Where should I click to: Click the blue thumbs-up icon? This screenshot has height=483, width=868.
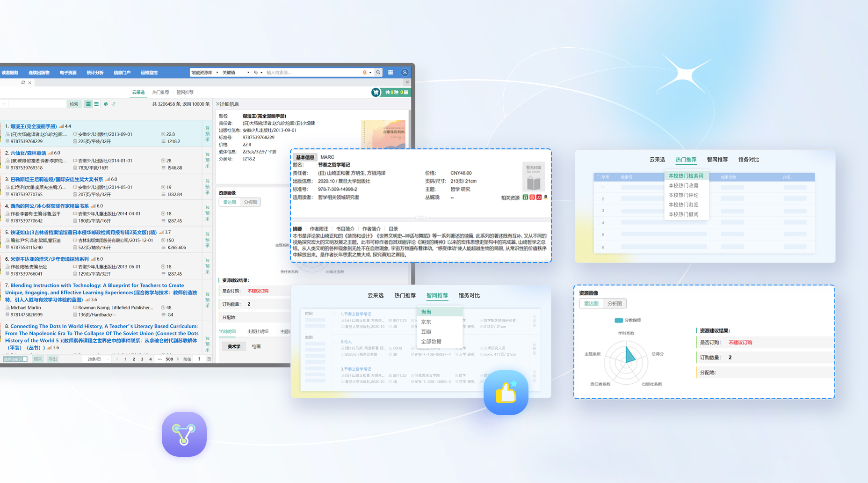(x=506, y=392)
